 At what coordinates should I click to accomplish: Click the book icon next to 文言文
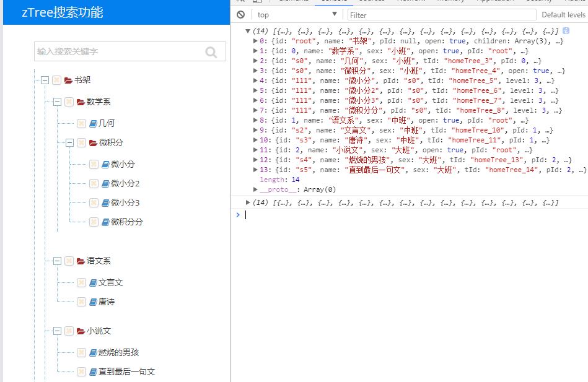coord(93,283)
